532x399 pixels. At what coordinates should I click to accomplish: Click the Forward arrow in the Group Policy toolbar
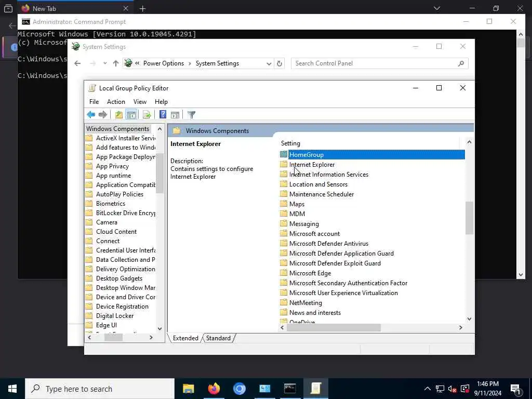click(x=102, y=115)
